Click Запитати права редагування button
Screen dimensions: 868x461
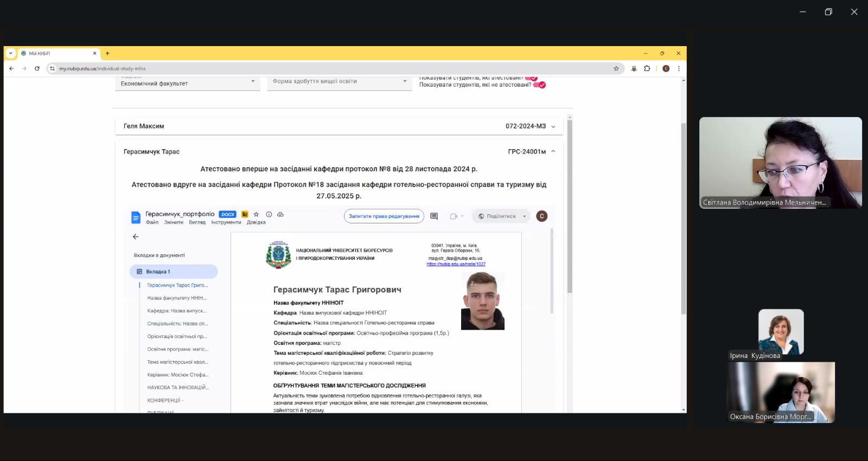tap(384, 216)
